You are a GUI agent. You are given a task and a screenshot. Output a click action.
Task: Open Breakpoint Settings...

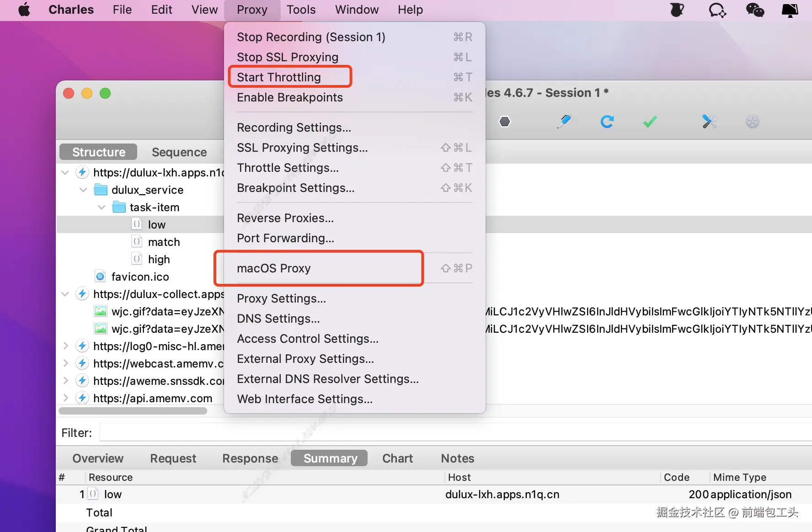coord(355,188)
